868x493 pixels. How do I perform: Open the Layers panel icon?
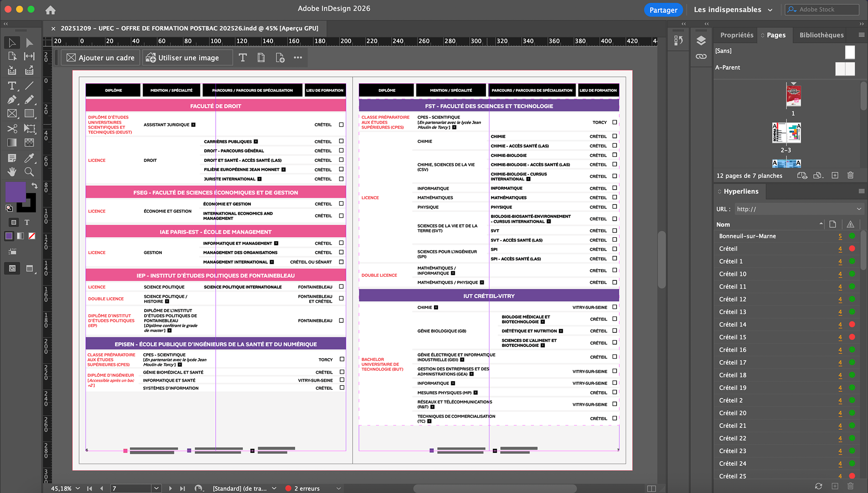[x=701, y=41]
